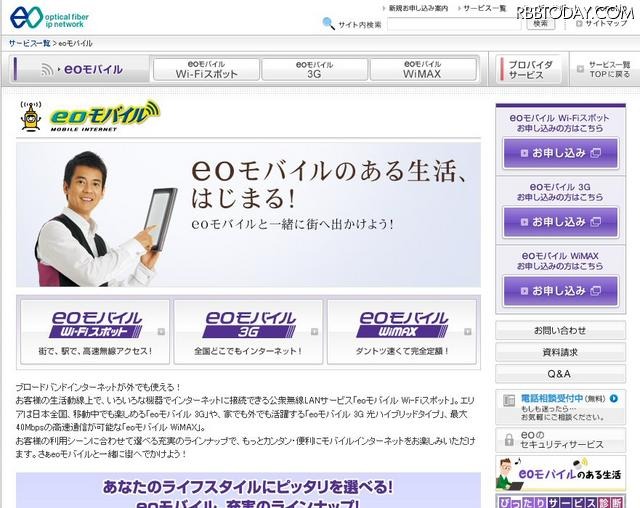Screen dimensions: 640x508
Task: Click the eoモバイルのある生活 hero banner
Action: pos(248,214)
